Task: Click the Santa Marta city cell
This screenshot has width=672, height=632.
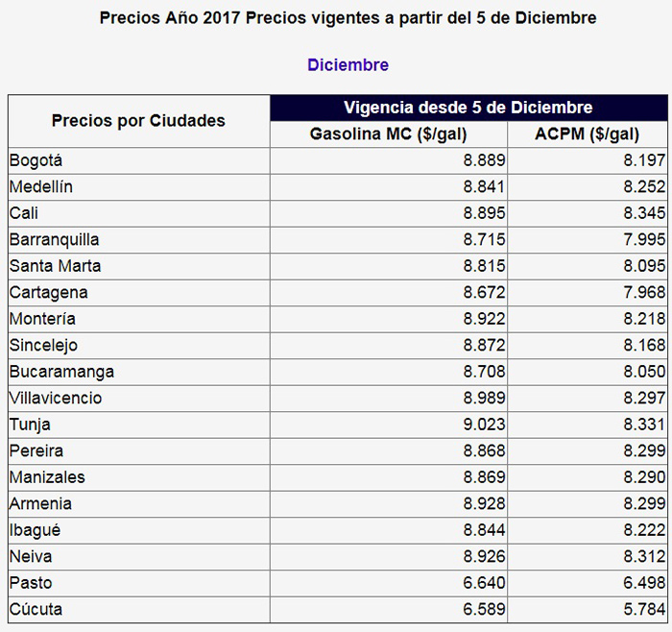Action: pyautogui.click(x=55, y=266)
